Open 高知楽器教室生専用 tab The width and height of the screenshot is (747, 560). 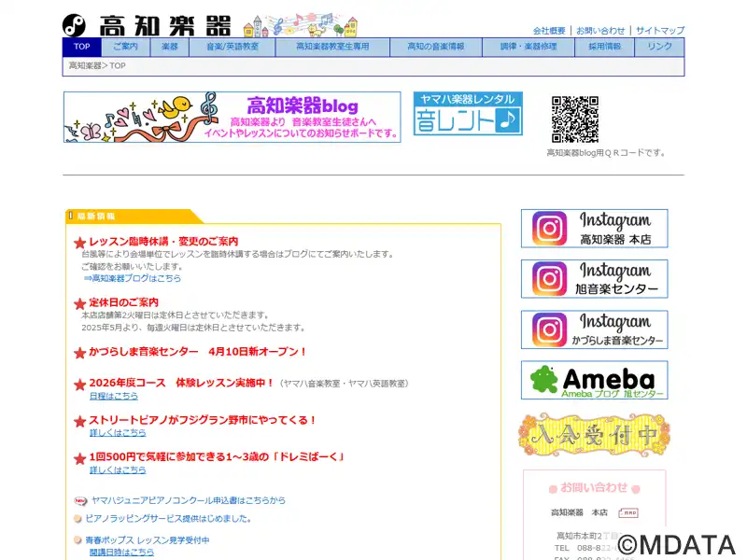tap(332, 47)
